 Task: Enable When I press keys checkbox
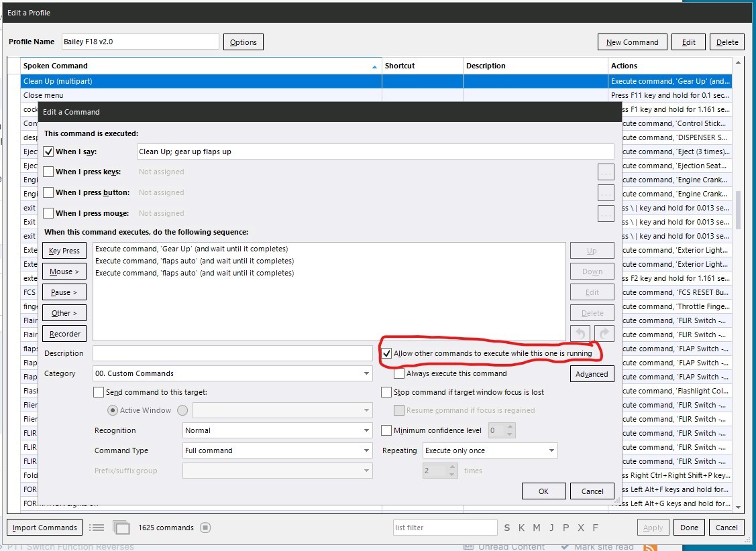pos(48,172)
